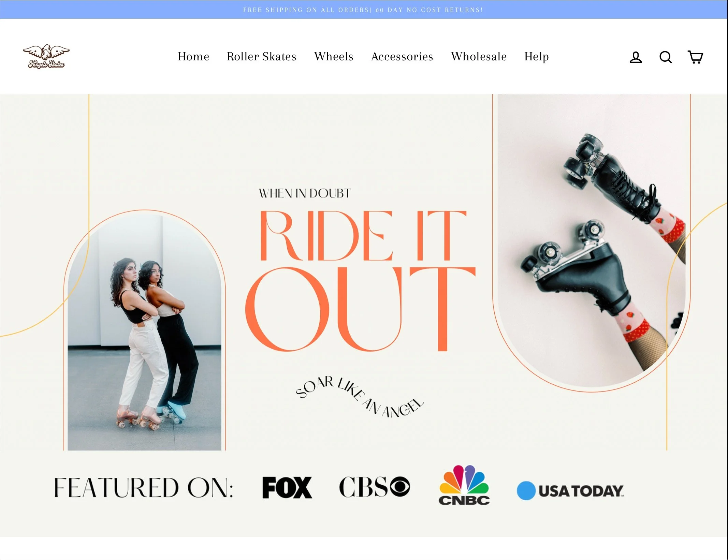Viewport: 728px width, 560px height.
Task: Click the Soar Like An Angel text
Action: coord(359,397)
